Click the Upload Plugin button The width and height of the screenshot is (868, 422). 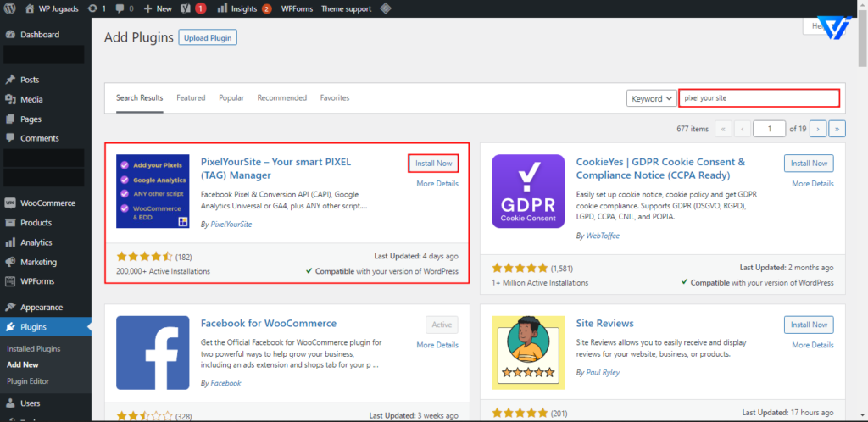[208, 37]
